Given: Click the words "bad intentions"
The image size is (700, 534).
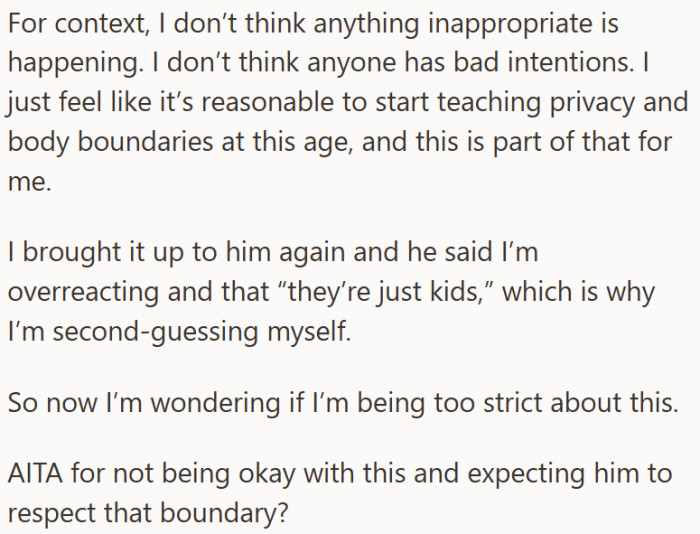Looking at the screenshot, I should (x=544, y=62).
